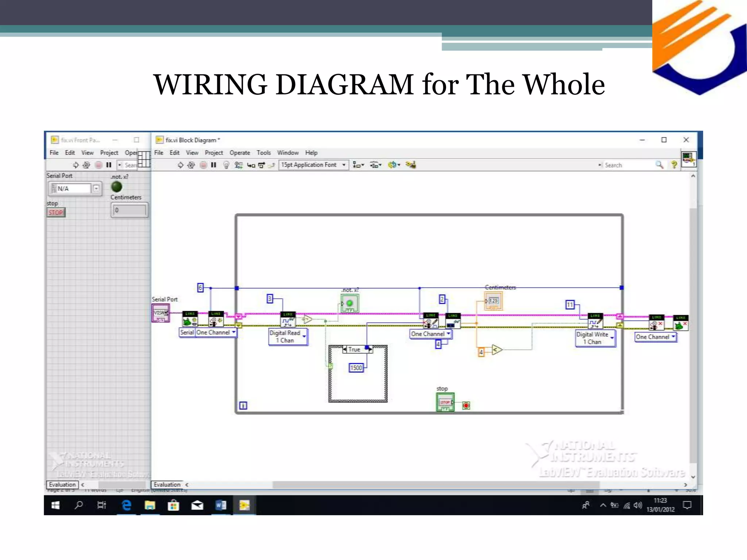
Task: Click the Search field in Block Diagram
Action: tap(628, 165)
